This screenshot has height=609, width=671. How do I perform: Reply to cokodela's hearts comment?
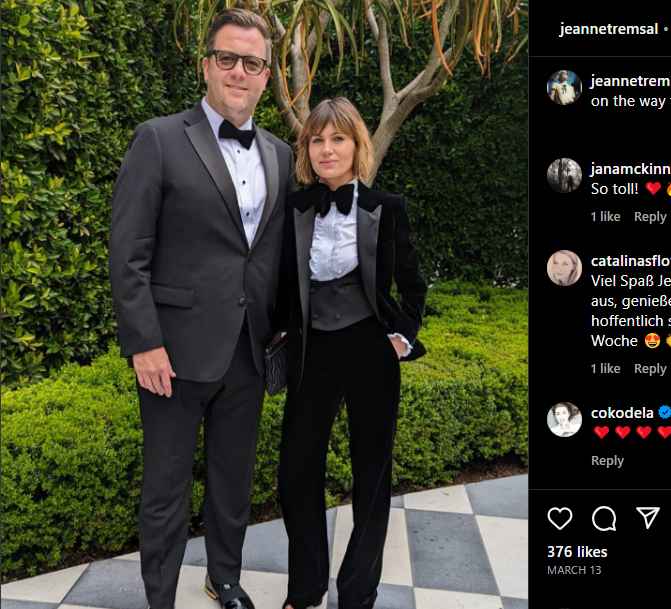(x=607, y=460)
